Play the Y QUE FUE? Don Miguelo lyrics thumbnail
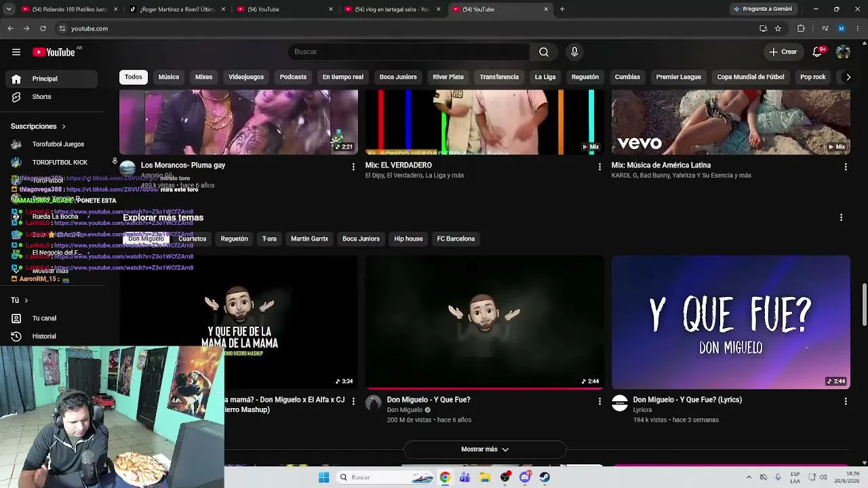This screenshot has height=488, width=868. [x=731, y=322]
